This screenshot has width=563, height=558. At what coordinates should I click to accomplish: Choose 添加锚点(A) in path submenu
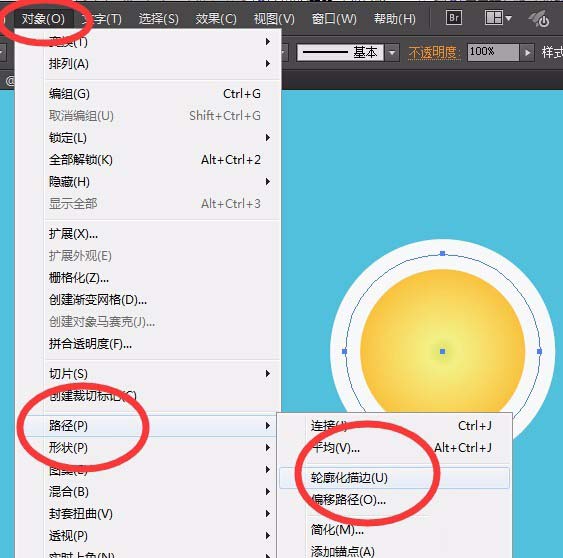coord(395,551)
